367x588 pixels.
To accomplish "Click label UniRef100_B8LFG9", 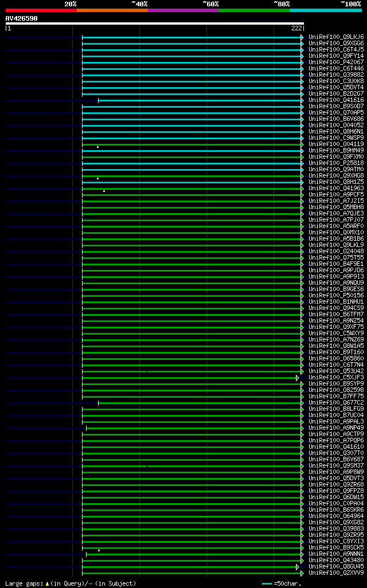I will pyautogui.click(x=336, y=409).
